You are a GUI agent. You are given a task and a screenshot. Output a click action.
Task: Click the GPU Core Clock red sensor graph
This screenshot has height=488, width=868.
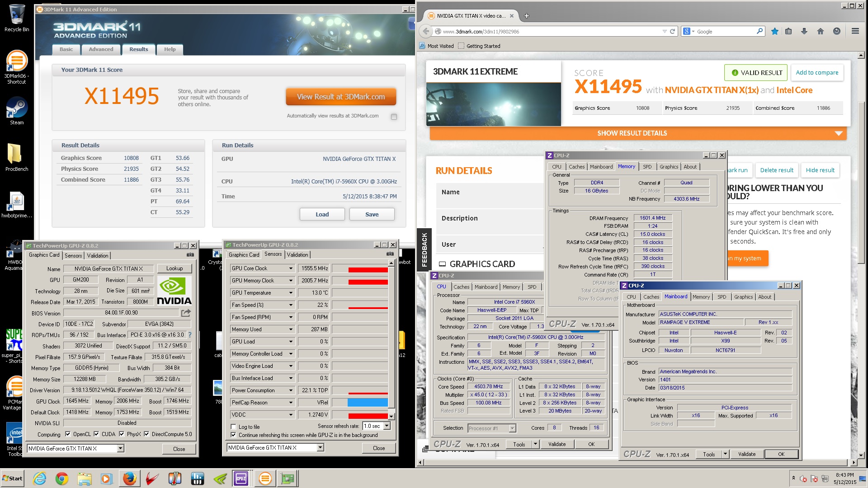click(368, 270)
